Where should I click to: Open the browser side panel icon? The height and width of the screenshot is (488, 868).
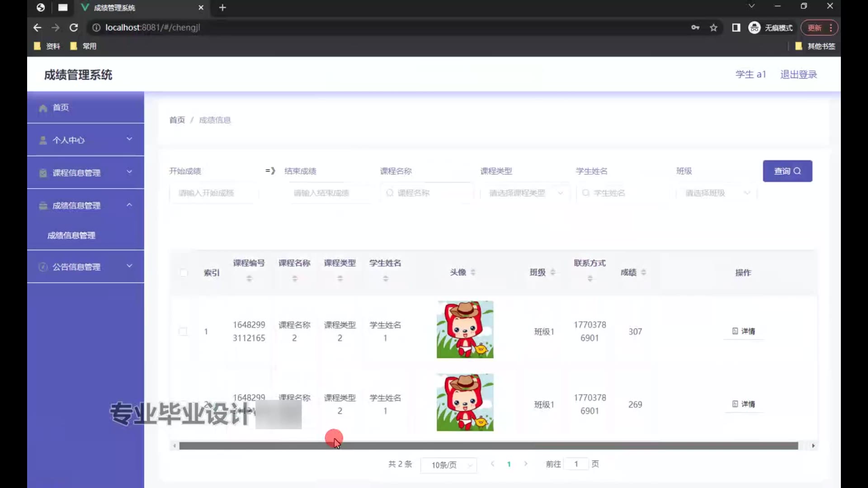click(x=736, y=28)
